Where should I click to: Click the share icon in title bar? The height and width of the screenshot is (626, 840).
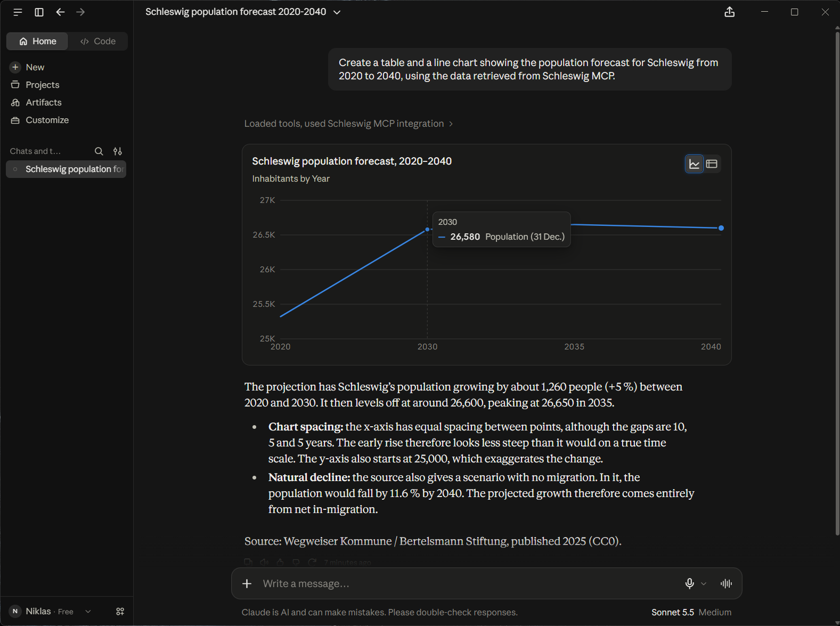730,12
